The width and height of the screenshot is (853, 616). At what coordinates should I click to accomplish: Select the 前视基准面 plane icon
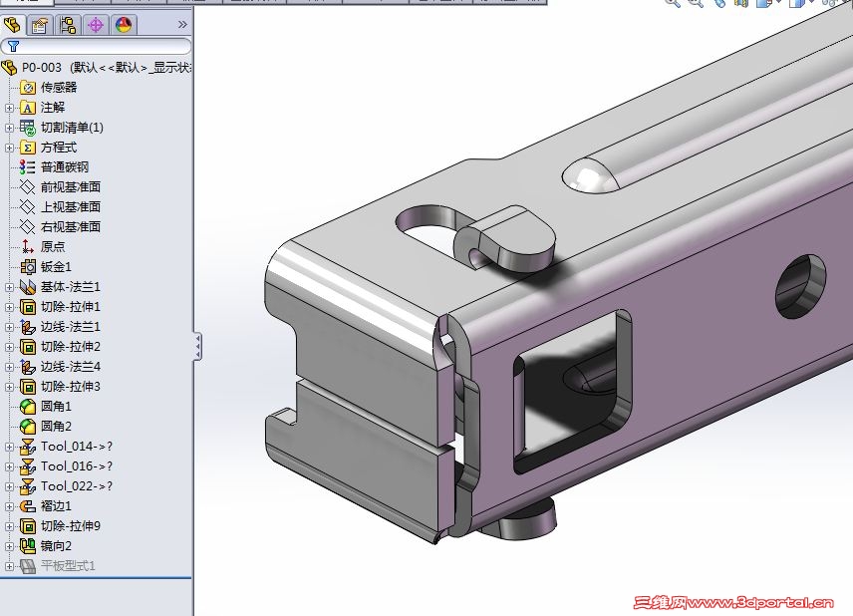28,187
